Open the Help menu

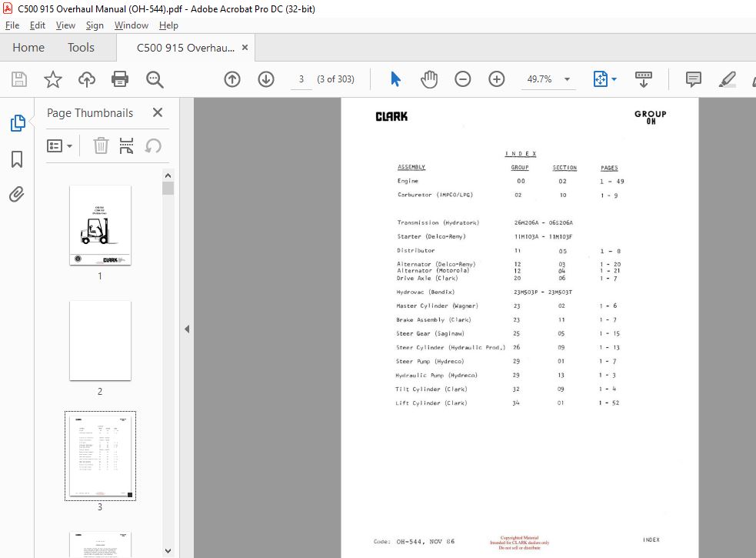[168, 25]
